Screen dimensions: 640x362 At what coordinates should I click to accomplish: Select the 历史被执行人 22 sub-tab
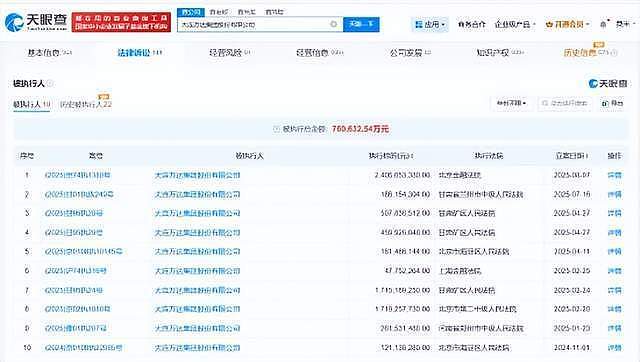86,104
